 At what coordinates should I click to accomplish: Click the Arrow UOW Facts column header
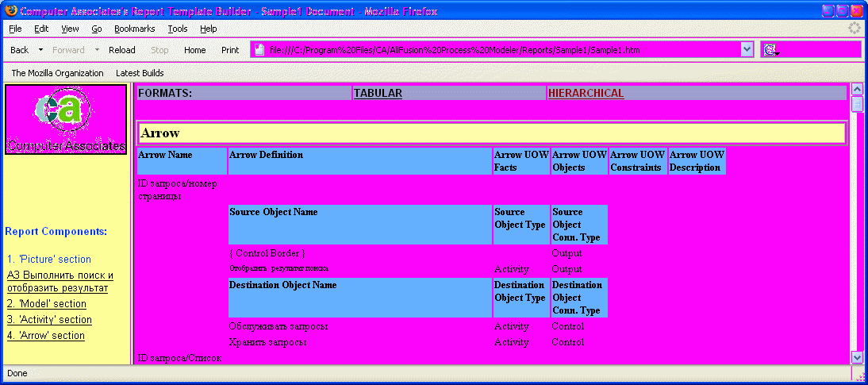521,161
